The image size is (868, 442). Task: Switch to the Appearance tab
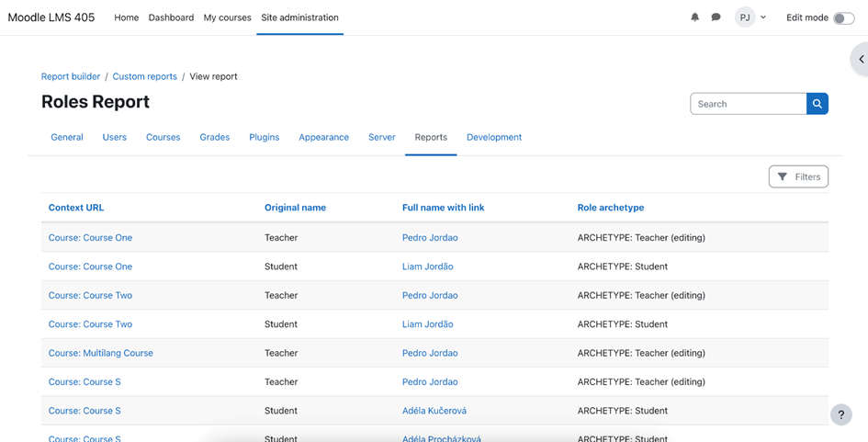coord(324,137)
